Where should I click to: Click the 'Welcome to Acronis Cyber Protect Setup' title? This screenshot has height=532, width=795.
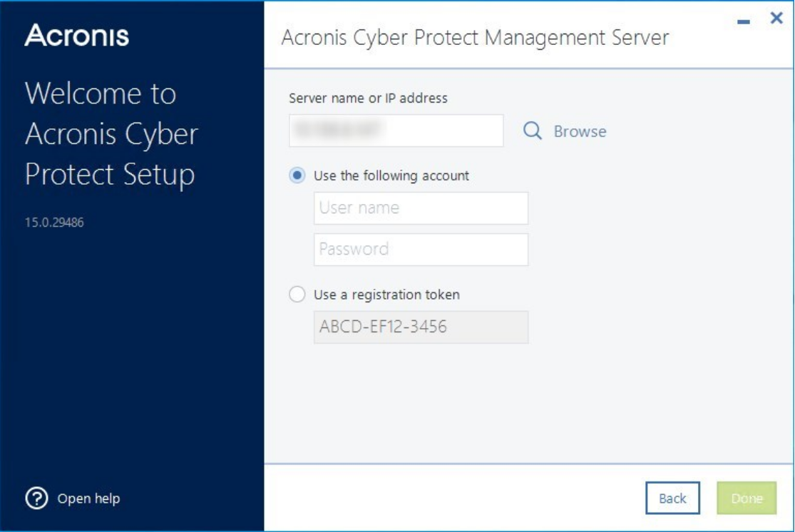tap(111, 134)
